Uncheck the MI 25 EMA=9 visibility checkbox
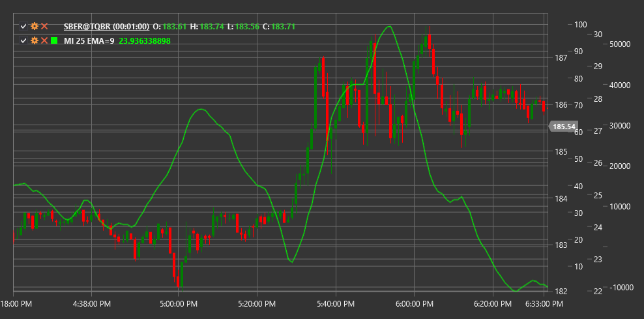644x319 pixels. coord(23,40)
